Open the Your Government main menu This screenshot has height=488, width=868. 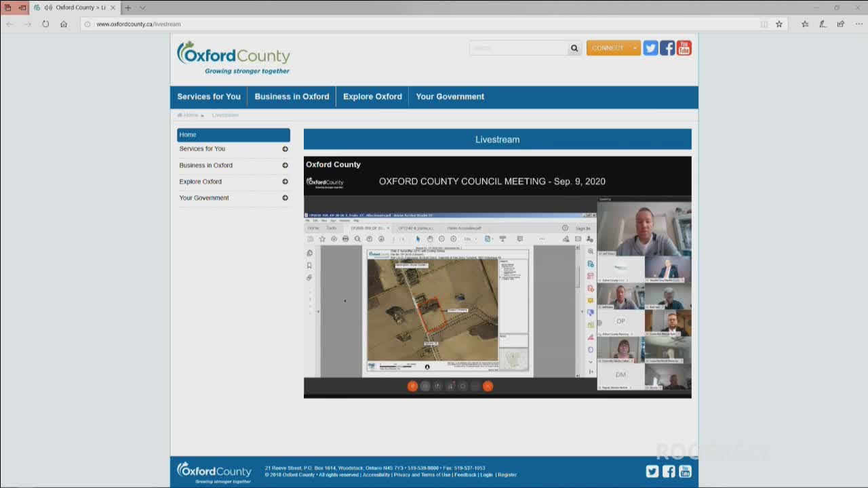coord(450,97)
